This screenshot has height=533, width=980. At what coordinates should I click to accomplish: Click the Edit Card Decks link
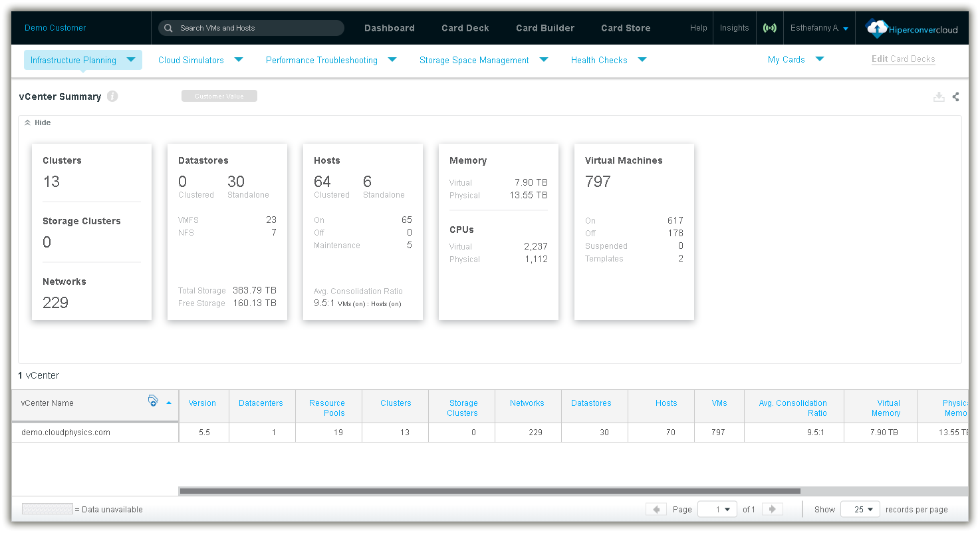[903, 59]
